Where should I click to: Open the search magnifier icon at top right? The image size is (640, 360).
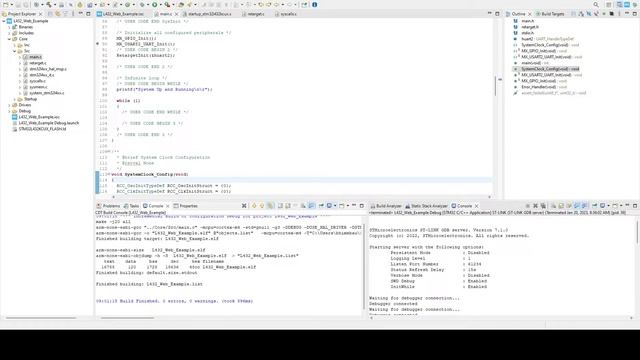[596, 4]
